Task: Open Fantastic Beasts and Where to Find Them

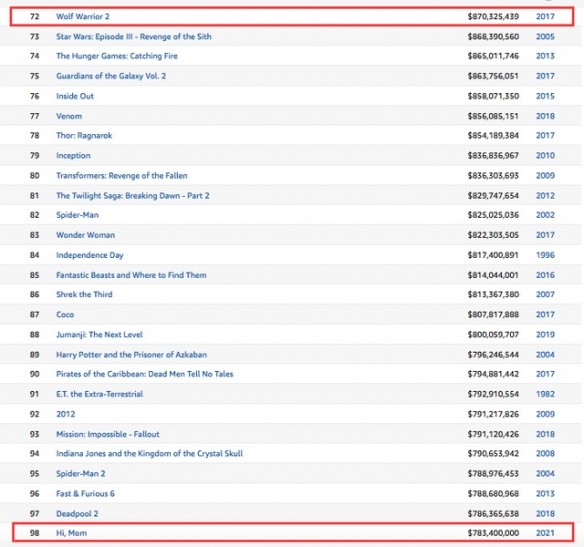Action: [x=131, y=276]
